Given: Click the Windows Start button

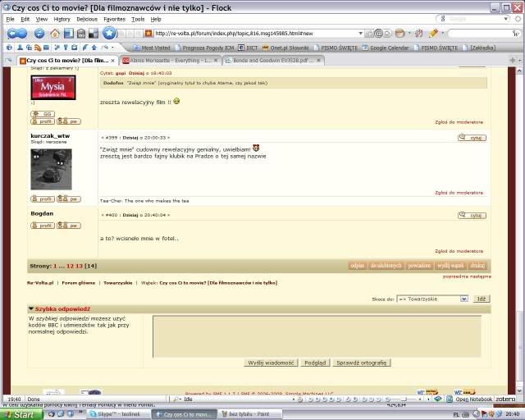Looking at the screenshot, I should click(18, 414).
